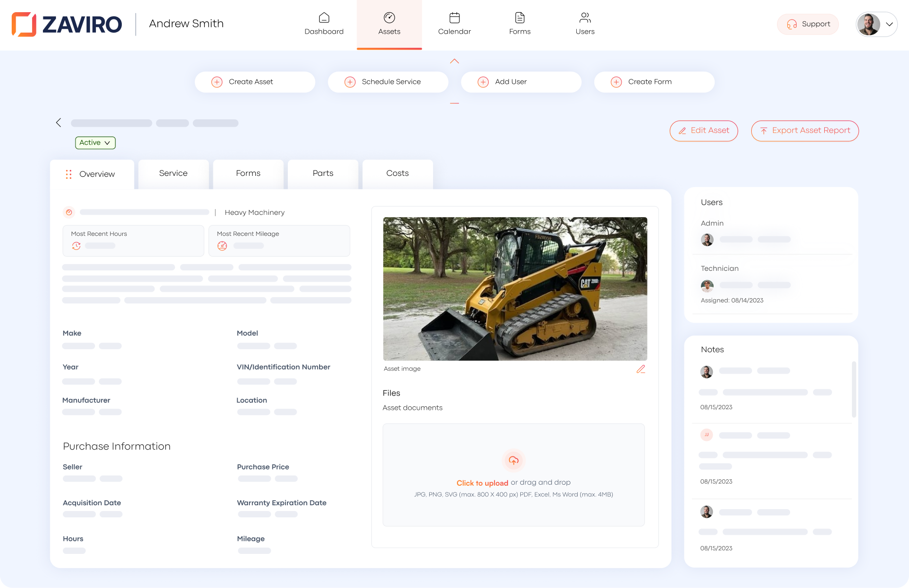Click the profile avatar in header
This screenshot has height=588, width=909.
tap(869, 24)
